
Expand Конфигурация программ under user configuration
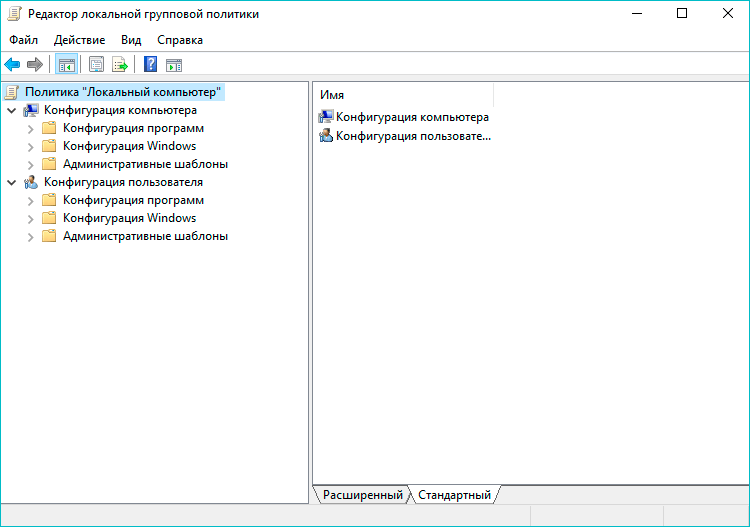31,201
